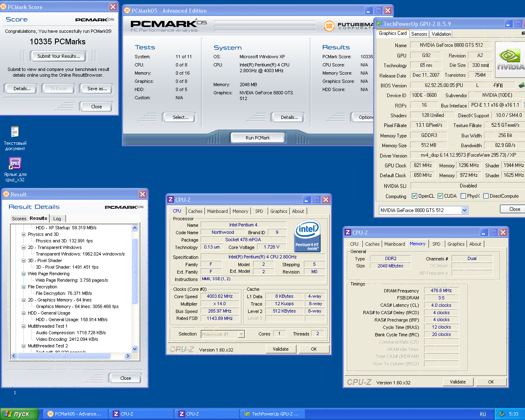Click the GPU-Z title bar icon

point(379,24)
